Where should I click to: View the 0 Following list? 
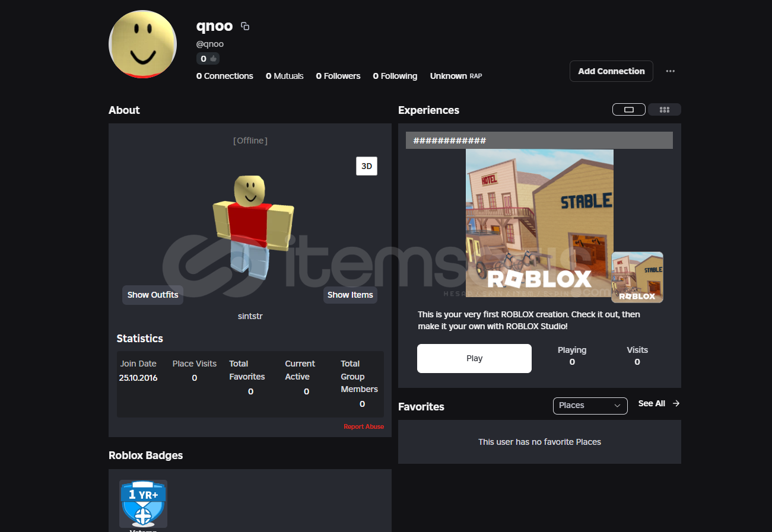(395, 76)
